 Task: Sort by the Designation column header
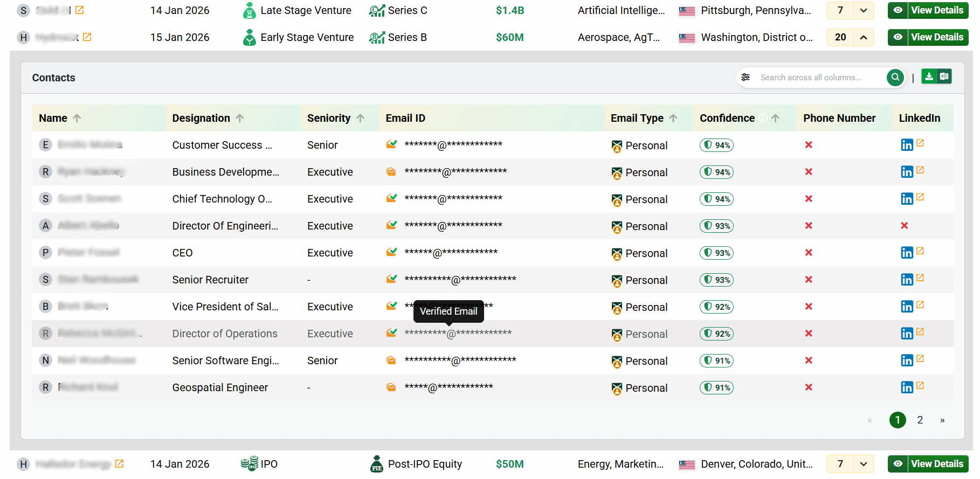(201, 118)
